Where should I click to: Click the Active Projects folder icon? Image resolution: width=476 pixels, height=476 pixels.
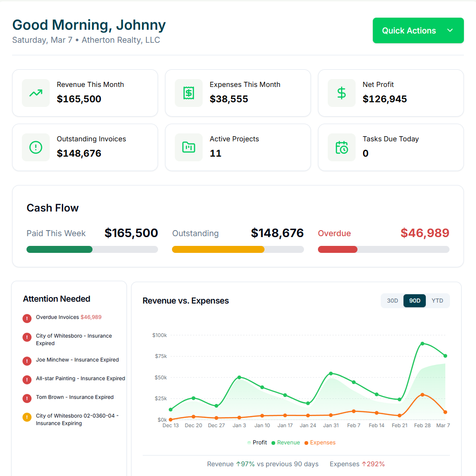(189, 147)
